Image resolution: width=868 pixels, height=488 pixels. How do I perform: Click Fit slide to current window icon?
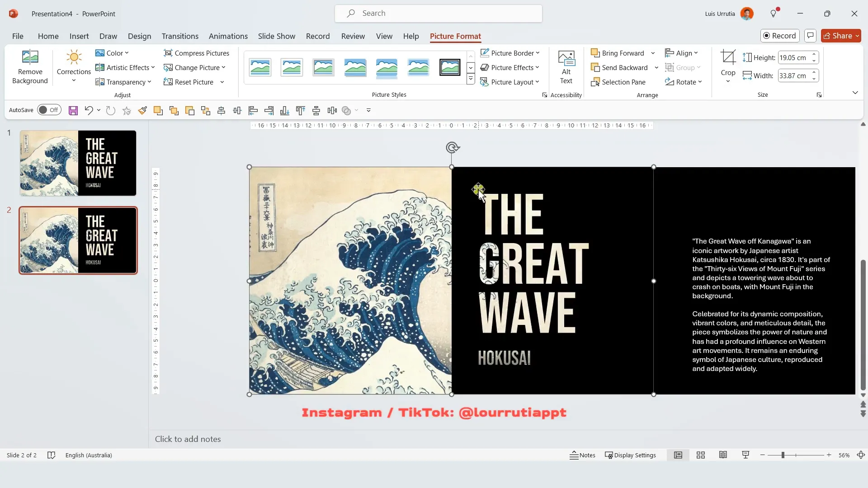point(861,455)
